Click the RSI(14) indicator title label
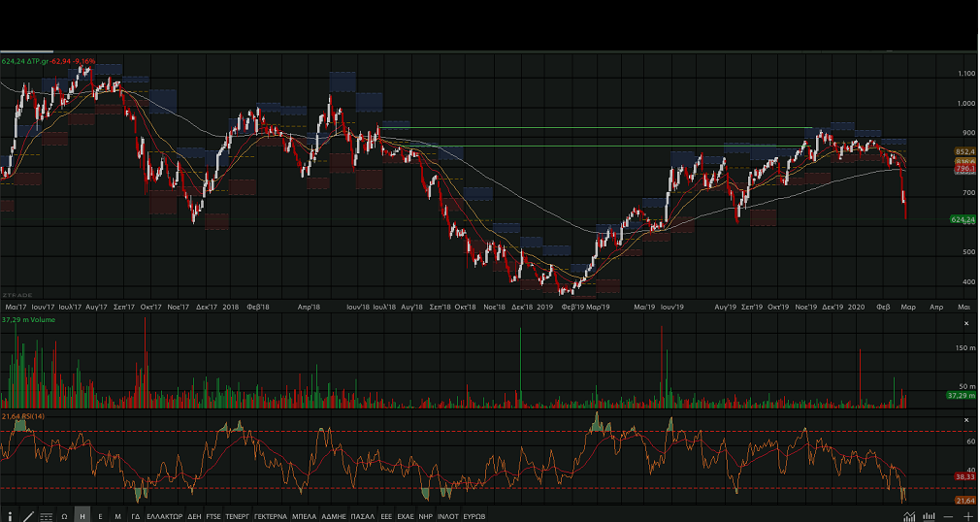The height and width of the screenshot is (522, 980). pos(34,416)
